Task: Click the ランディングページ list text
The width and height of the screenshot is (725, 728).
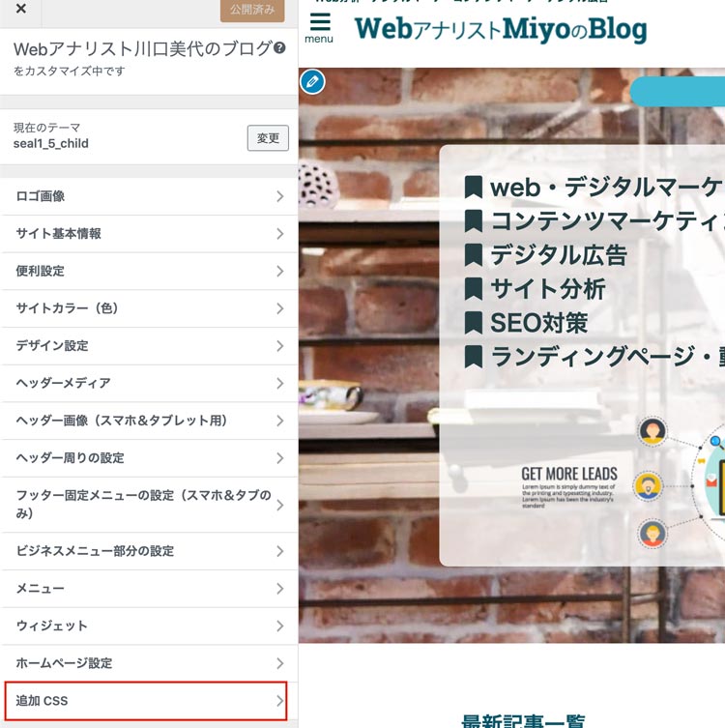Action: pos(608,357)
